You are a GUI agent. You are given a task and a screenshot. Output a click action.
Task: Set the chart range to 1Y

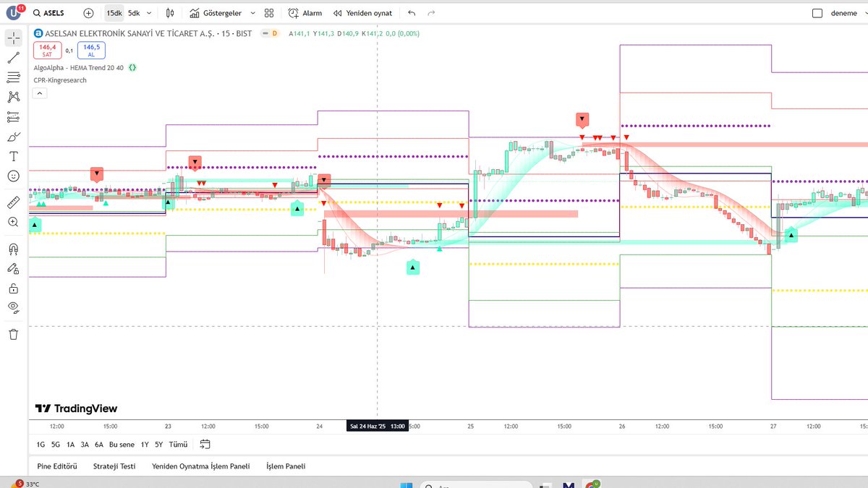[145, 445]
